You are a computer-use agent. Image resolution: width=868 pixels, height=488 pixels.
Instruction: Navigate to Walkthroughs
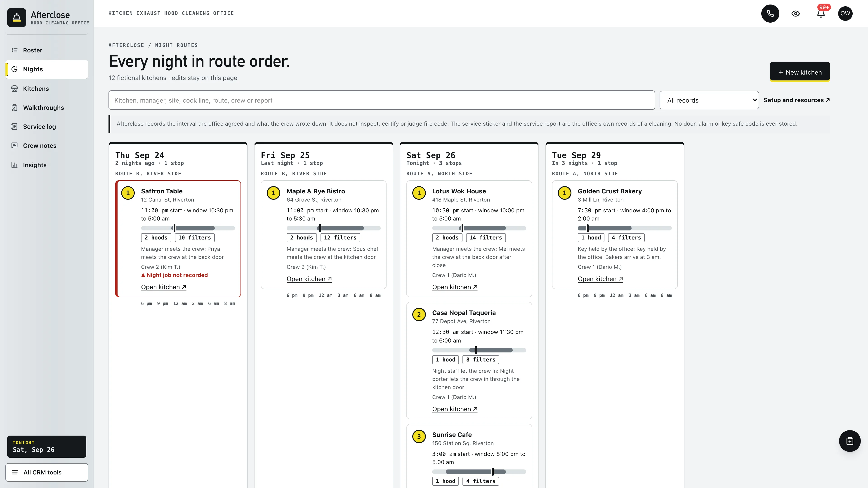(x=47, y=108)
